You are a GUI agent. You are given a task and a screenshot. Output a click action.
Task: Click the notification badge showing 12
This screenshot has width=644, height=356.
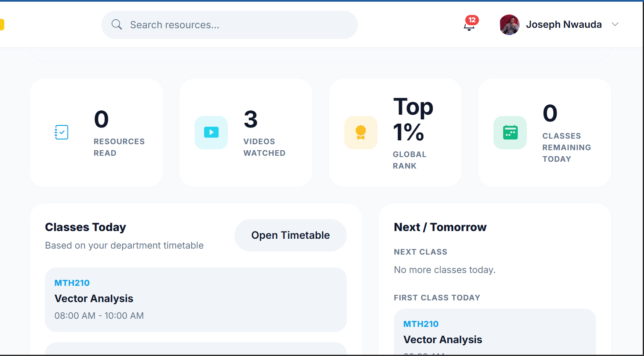[472, 20]
